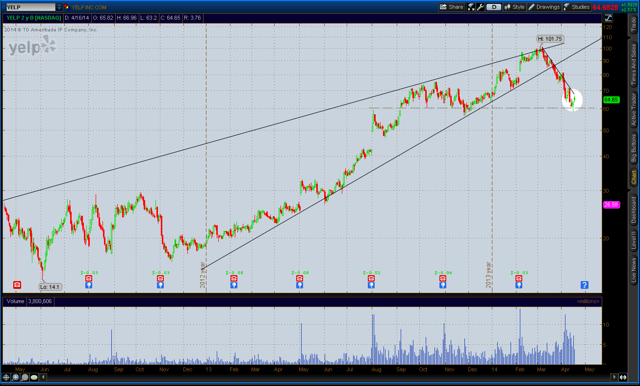The width and height of the screenshot is (640, 386).
Task: Click the August 2013 conference call phone icon
Action: tap(371, 278)
